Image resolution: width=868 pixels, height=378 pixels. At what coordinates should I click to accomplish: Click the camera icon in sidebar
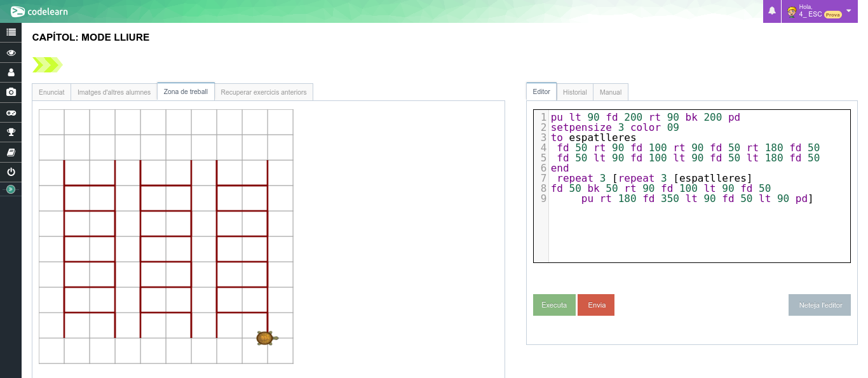[x=11, y=92]
